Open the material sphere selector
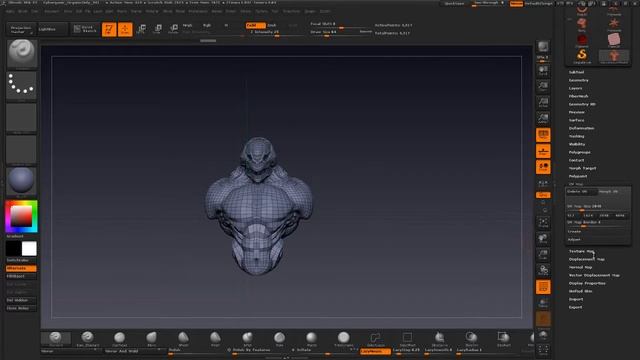640x360 pixels. [x=21, y=181]
